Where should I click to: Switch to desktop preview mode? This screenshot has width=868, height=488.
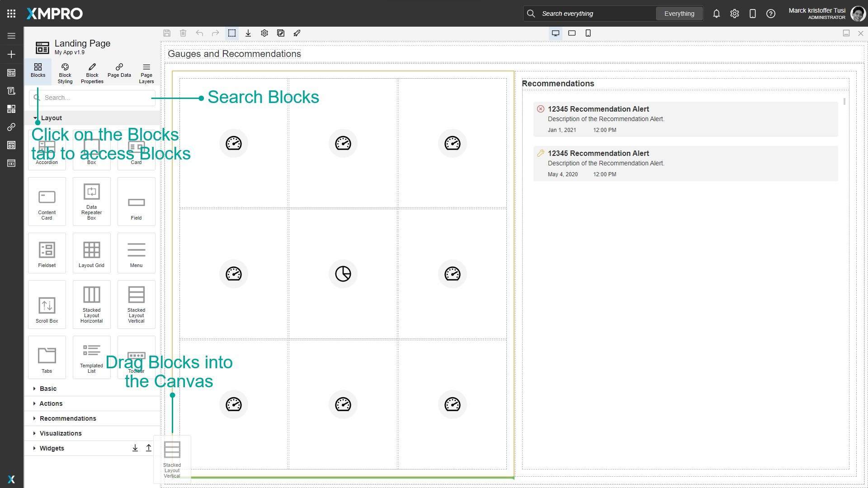coord(555,33)
